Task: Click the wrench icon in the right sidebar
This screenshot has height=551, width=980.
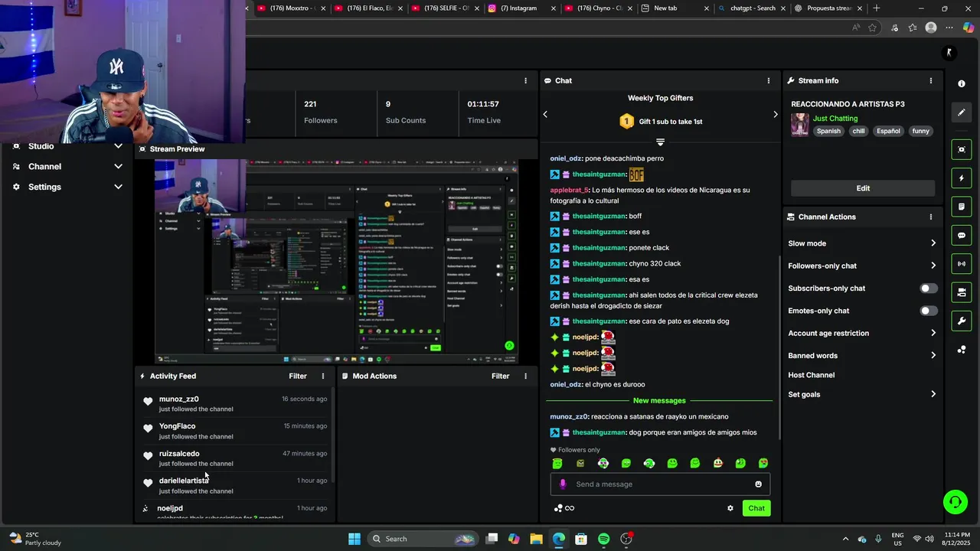Action: pos(962,321)
